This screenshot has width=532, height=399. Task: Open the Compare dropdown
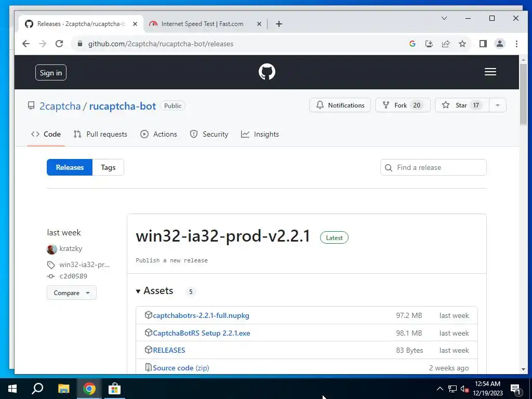point(72,293)
